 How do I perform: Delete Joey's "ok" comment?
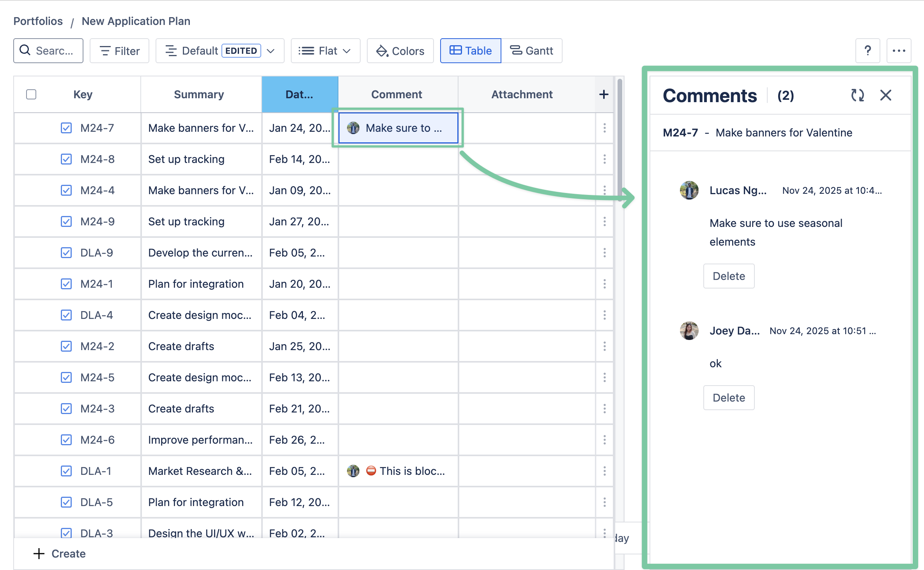pos(728,398)
